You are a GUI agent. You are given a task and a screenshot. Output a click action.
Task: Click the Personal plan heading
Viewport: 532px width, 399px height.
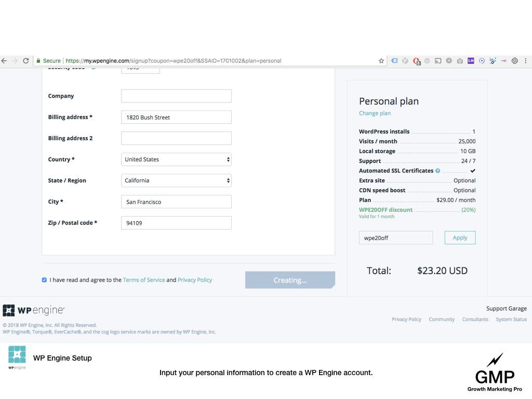point(389,101)
